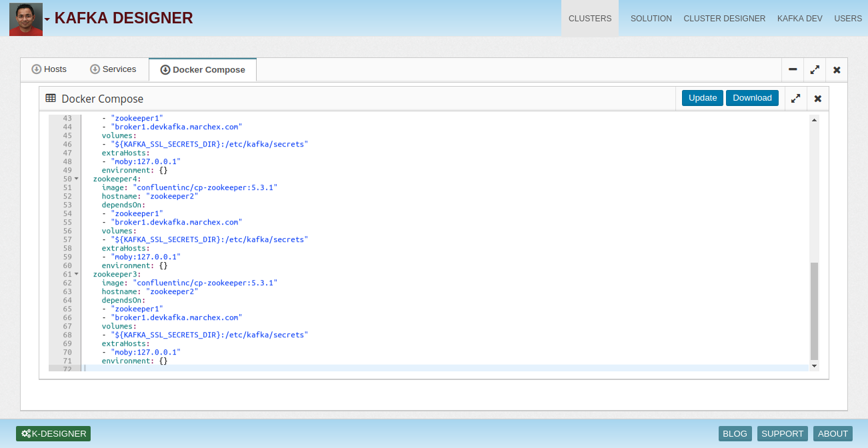
Task: Download the Docker Compose file
Action: click(x=752, y=98)
